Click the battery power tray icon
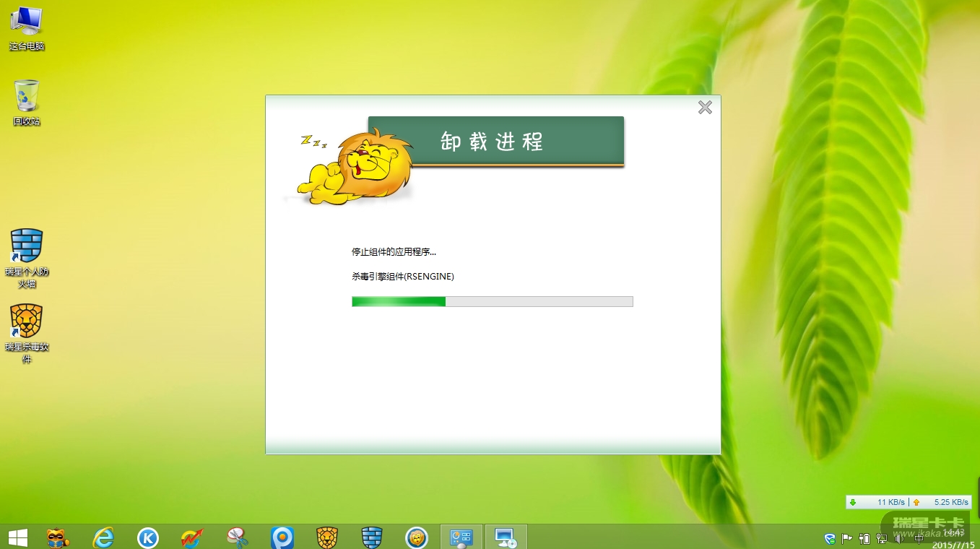Image resolution: width=980 pixels, height=549 pixels. point(864,538)
